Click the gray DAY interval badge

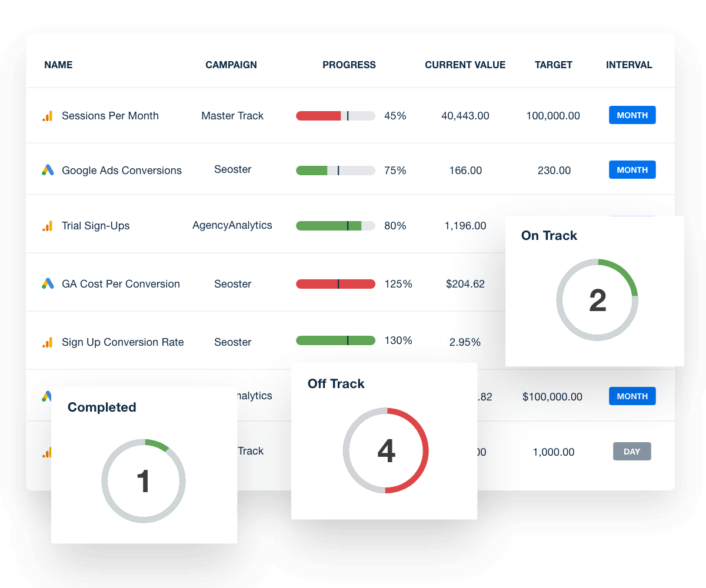(x=632, y=452)
